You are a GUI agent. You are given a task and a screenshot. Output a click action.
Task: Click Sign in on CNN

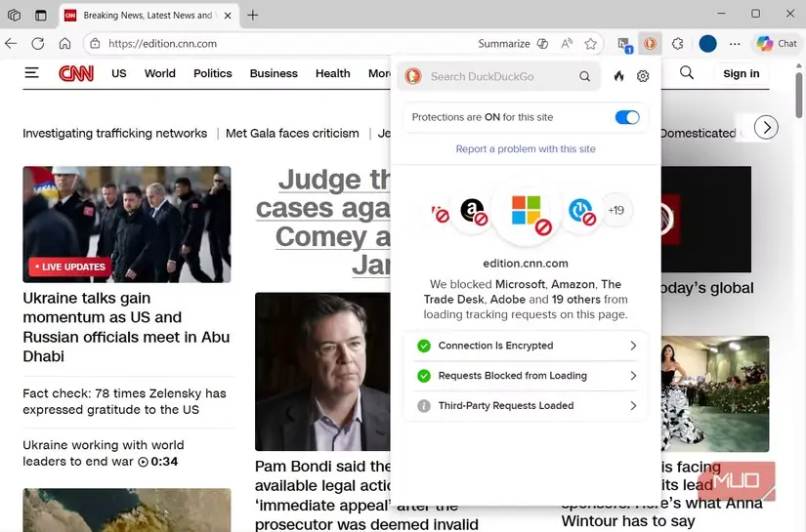point(741,73)
